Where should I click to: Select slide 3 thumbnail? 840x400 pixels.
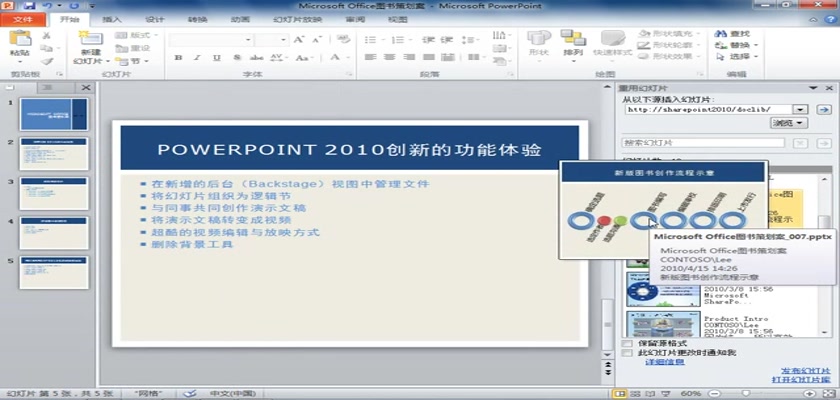pyautogui.click(x=54, y=193)
